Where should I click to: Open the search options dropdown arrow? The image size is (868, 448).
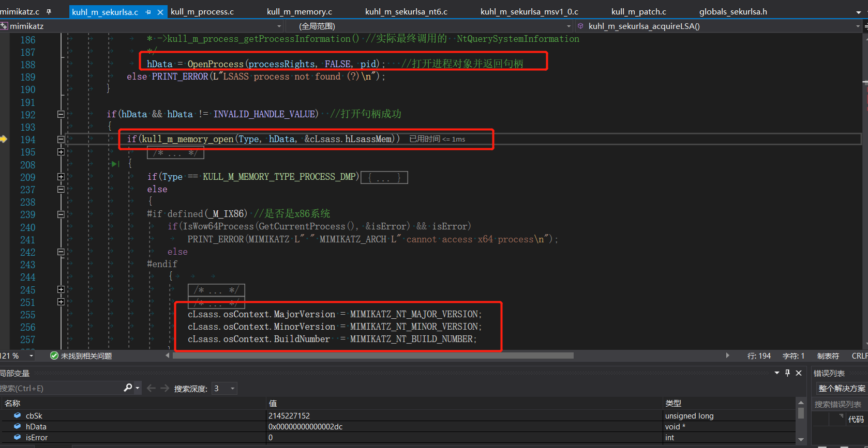coord(138,388)
